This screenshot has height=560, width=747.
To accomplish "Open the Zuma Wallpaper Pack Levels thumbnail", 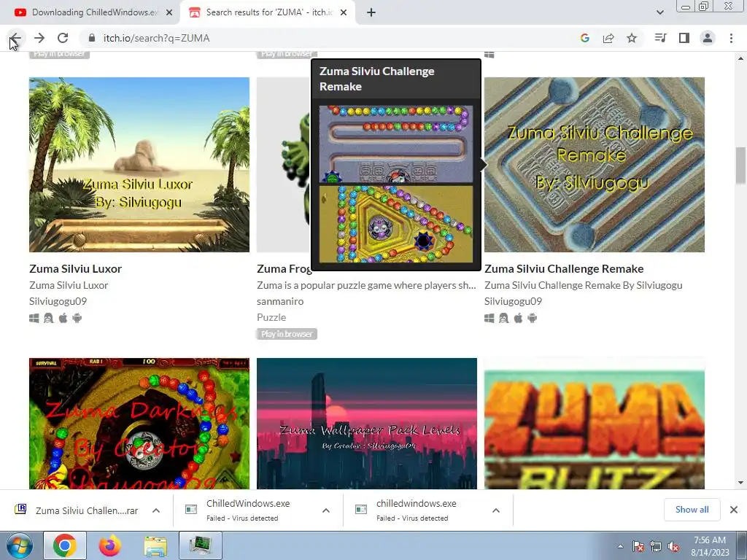I will click(366, 424).
